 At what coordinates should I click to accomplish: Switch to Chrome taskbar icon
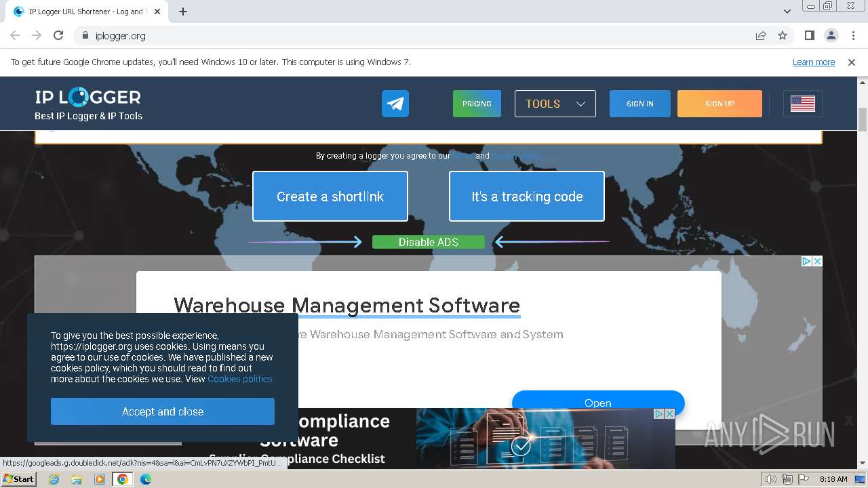click(x=123, y=479)
